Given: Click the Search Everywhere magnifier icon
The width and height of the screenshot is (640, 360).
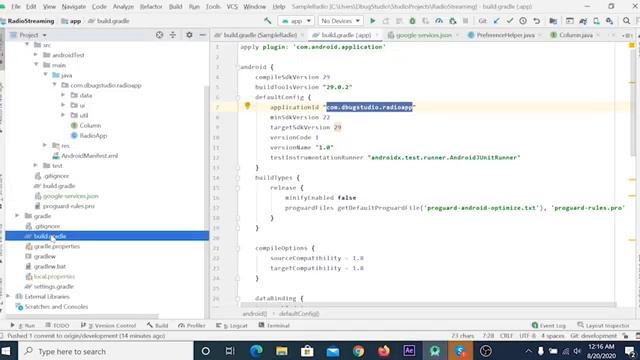Looking at the screenshot, I should click(x=626, y=21).
